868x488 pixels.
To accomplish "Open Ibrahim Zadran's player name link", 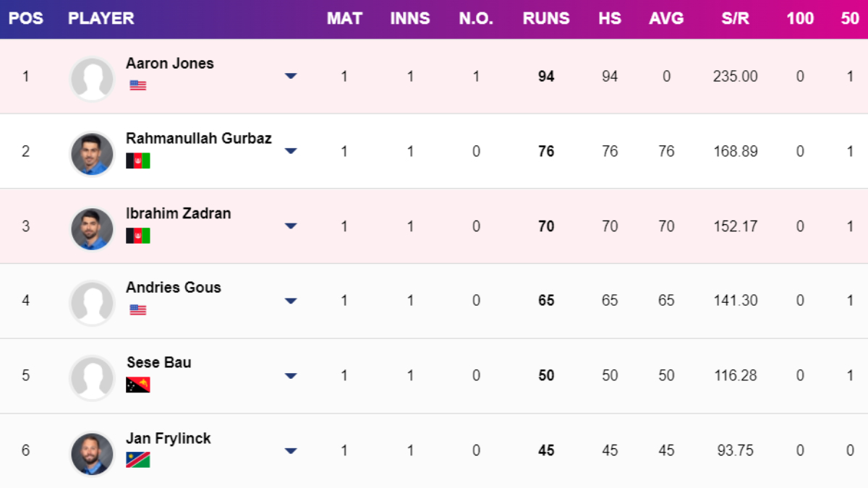I will 178,213.
